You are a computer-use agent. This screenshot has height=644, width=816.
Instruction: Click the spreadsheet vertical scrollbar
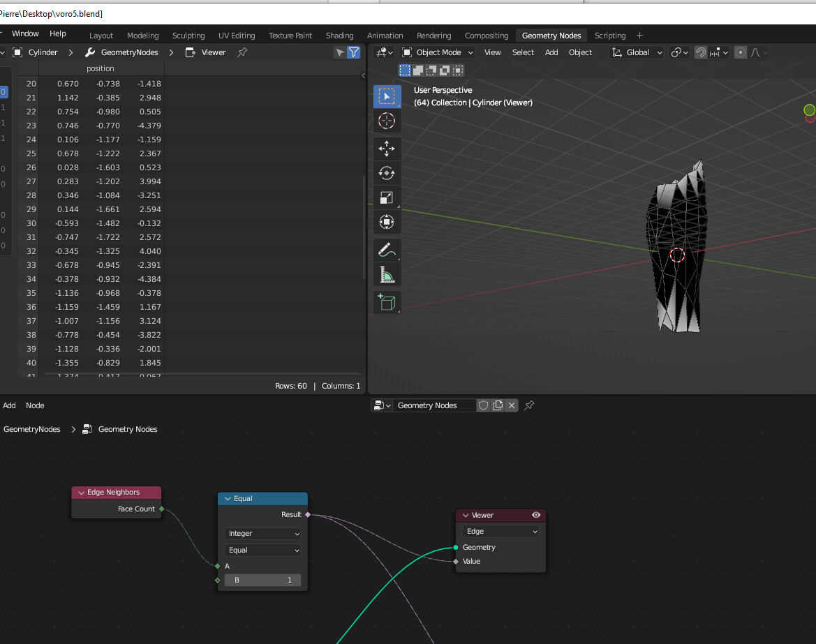[364, 228]
